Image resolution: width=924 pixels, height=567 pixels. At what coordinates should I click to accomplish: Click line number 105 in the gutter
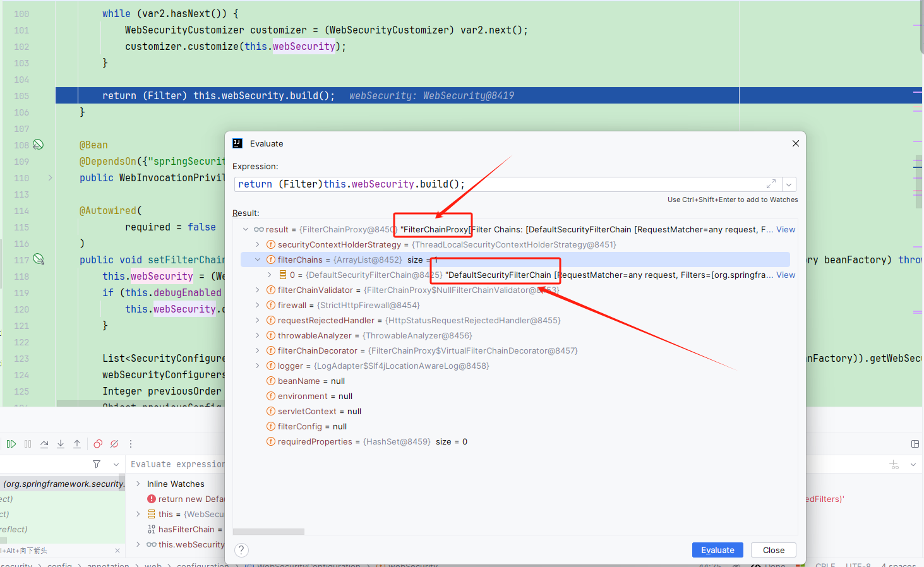21,96
